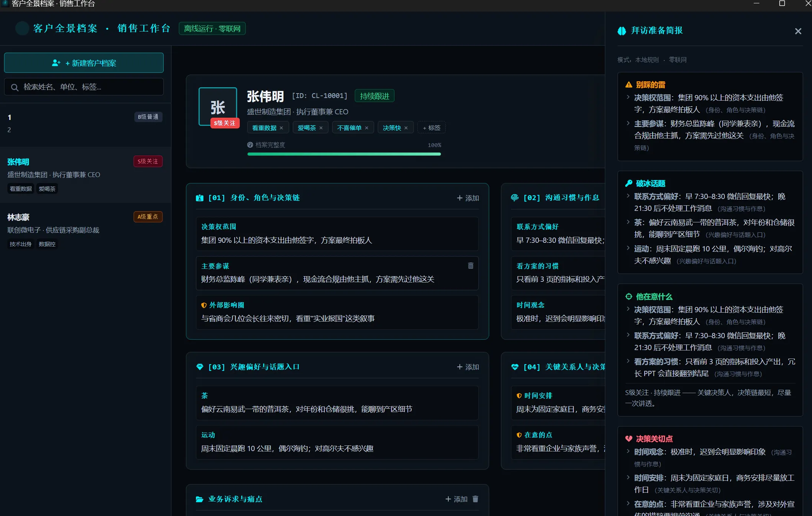Remove the 看重数据 tag

[281, 128]
